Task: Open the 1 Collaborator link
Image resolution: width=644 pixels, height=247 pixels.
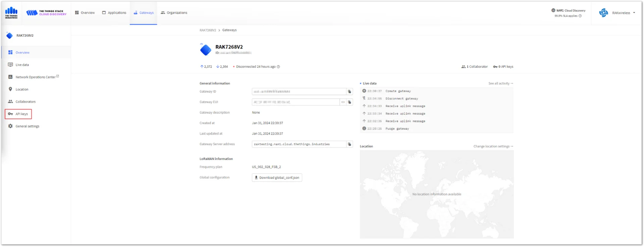Action: (x=475, y=66)
